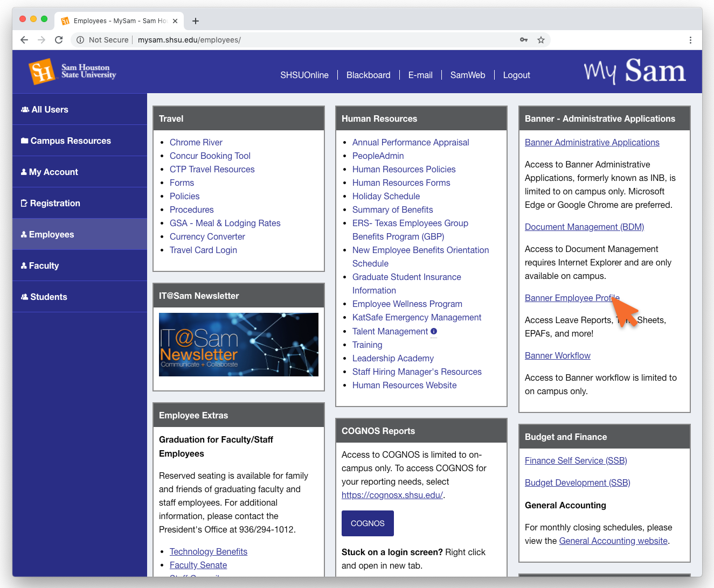Select Students in the sidebar
The height and width of the screenshot is (588, 714).
coord(48,297)
